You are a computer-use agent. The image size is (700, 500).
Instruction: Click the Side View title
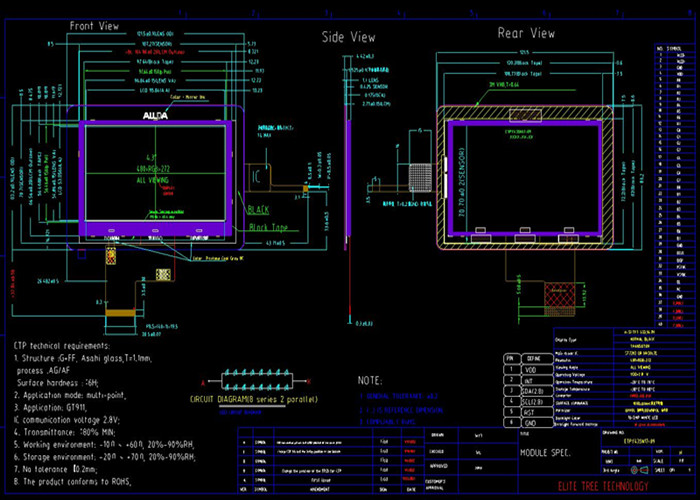[x=347, y=37]
